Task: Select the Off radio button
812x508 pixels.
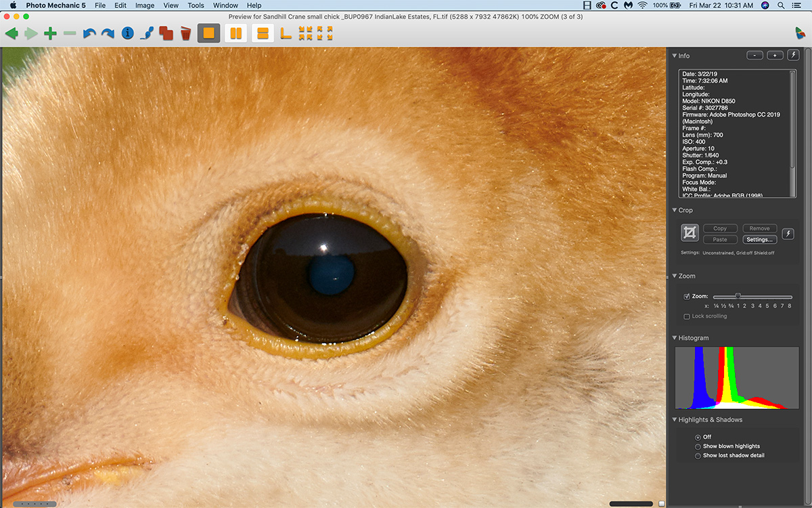Action: [698, 437]
